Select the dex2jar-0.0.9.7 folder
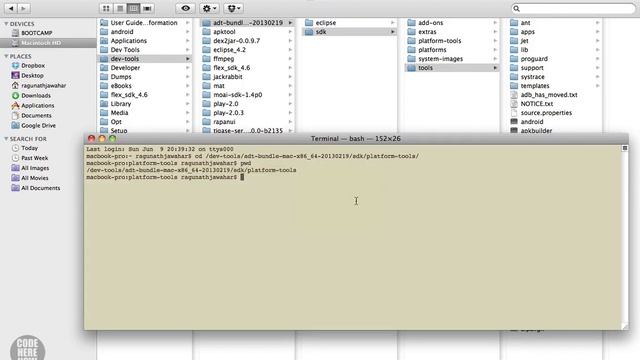This screenshot has height=360, width=640. pyautogui.click(x=247, y=41)
